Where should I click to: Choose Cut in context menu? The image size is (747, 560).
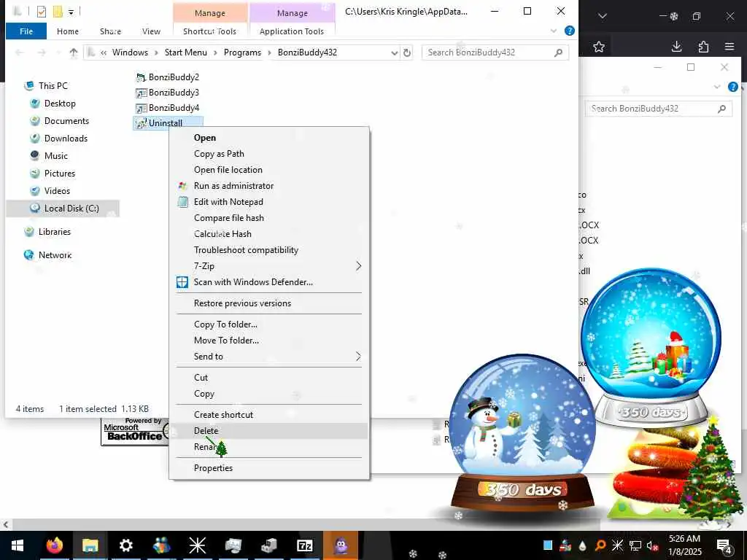[269, 378]
